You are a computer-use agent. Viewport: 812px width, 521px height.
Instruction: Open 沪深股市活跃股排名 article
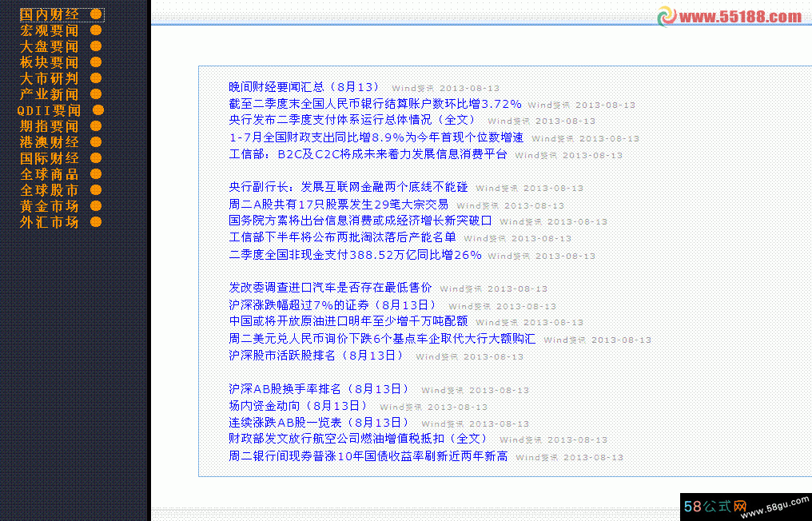click(x=317, y=356)
